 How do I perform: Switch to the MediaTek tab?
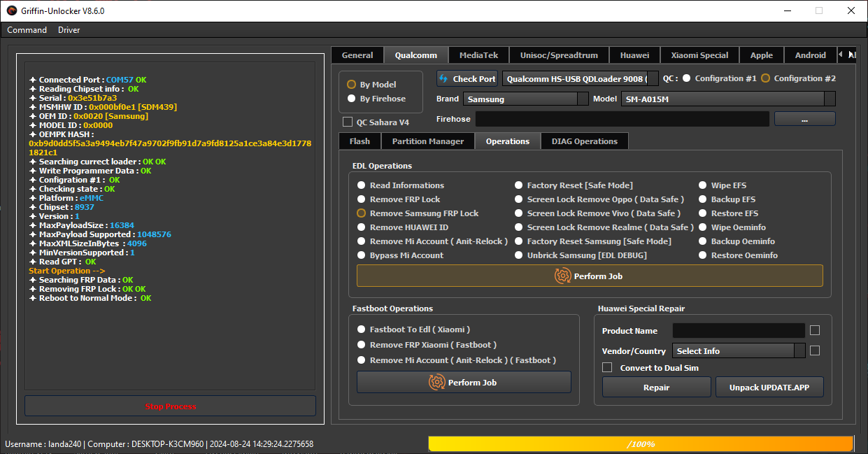(478, 55)
